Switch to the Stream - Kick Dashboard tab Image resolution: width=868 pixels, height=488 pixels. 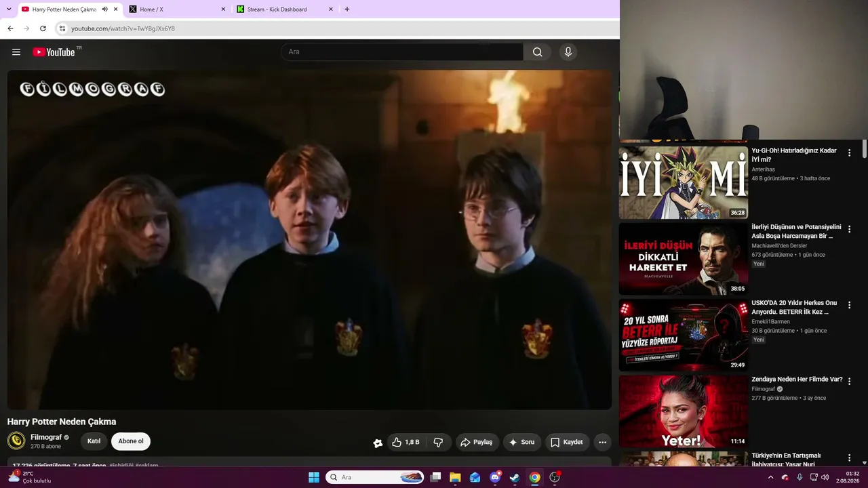coord(285,9)
